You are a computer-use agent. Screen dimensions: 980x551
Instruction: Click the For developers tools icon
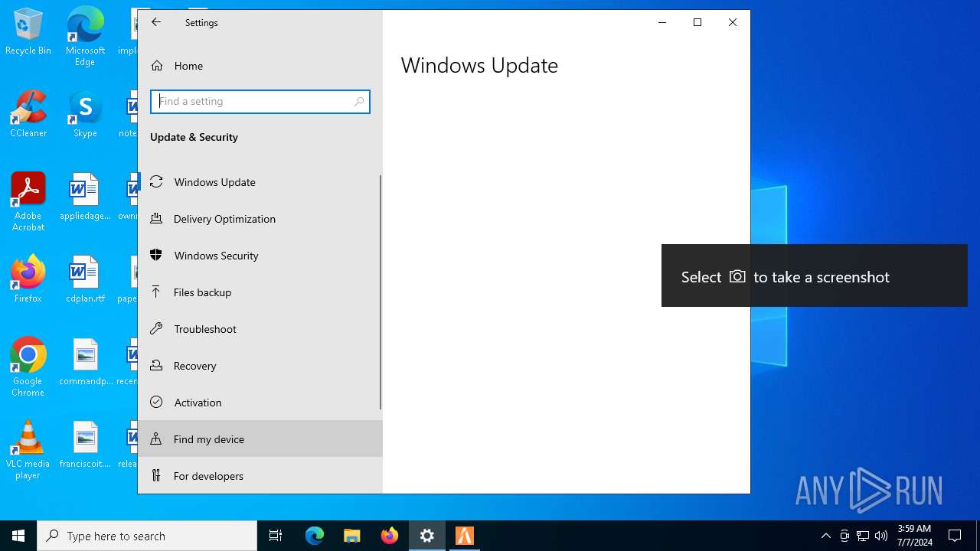(156, 475)
